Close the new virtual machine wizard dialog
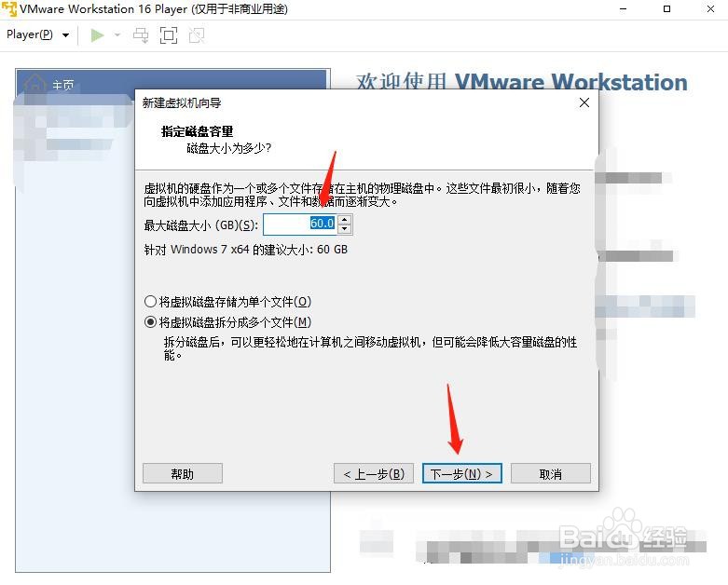This screenshot has height=585, width=728. tap(584, 102)
